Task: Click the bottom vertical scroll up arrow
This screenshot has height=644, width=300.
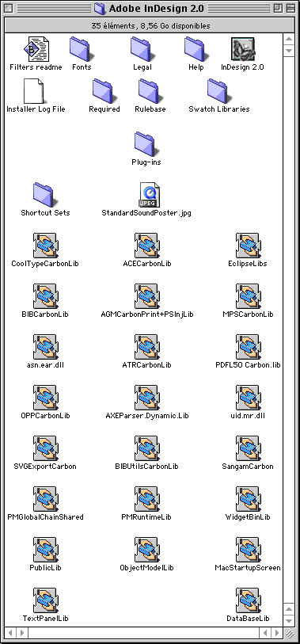Action: click(x=289, y=608)
